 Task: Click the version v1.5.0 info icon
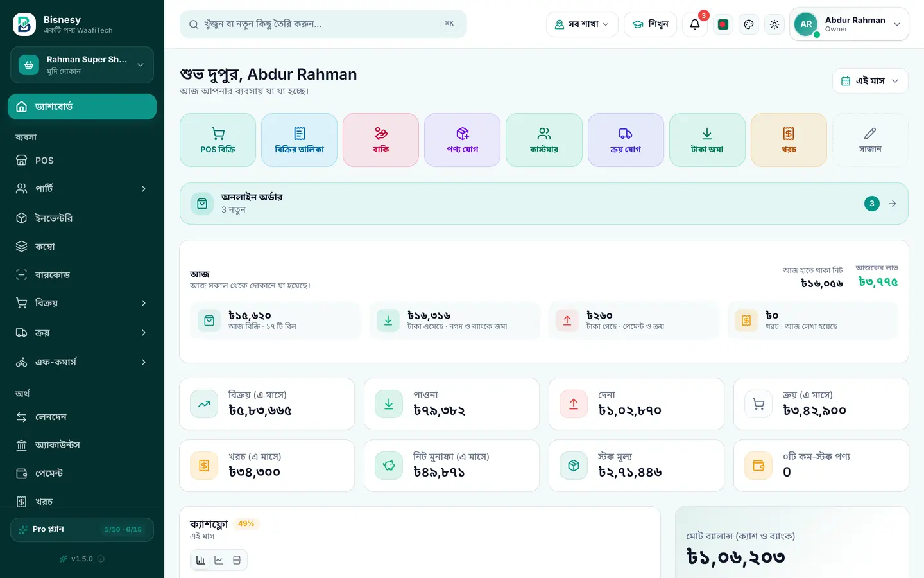pyautogui.click(x=101, y=559)
